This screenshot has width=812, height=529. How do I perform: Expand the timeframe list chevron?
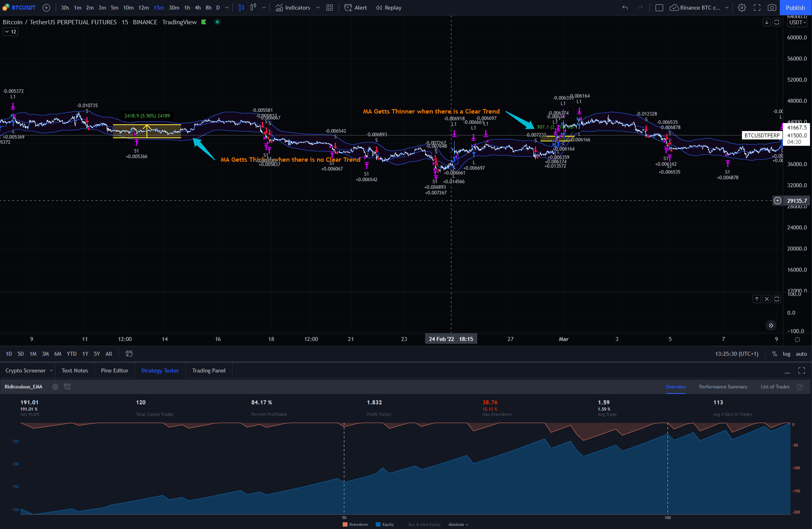[x=227, y=8]
